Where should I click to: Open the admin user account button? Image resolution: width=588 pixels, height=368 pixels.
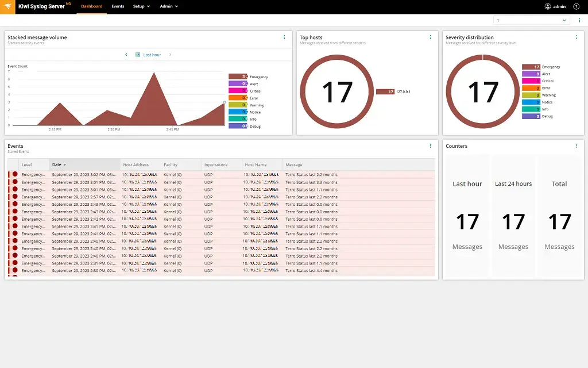coord(555,6)
